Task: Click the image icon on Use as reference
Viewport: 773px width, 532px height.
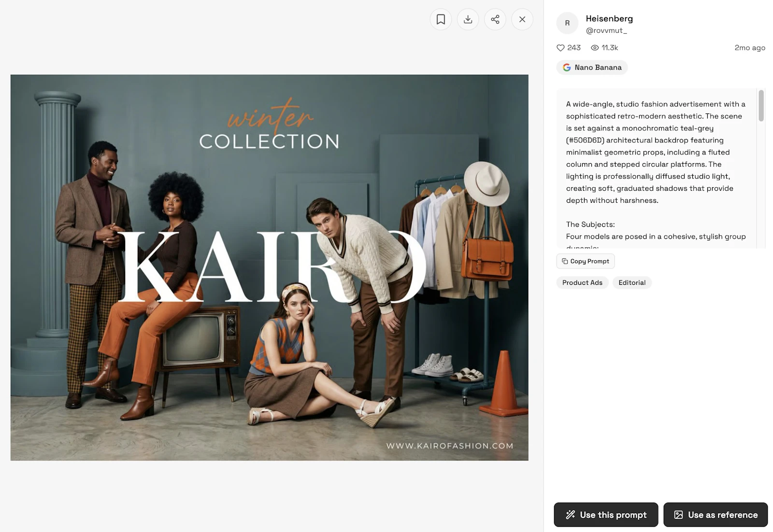Action: pyautogui.click(x=678, y=515)
